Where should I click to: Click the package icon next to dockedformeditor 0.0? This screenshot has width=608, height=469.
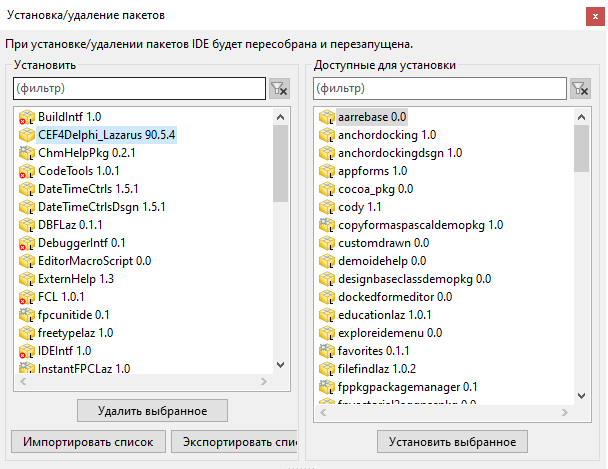(x=327, y=297)
